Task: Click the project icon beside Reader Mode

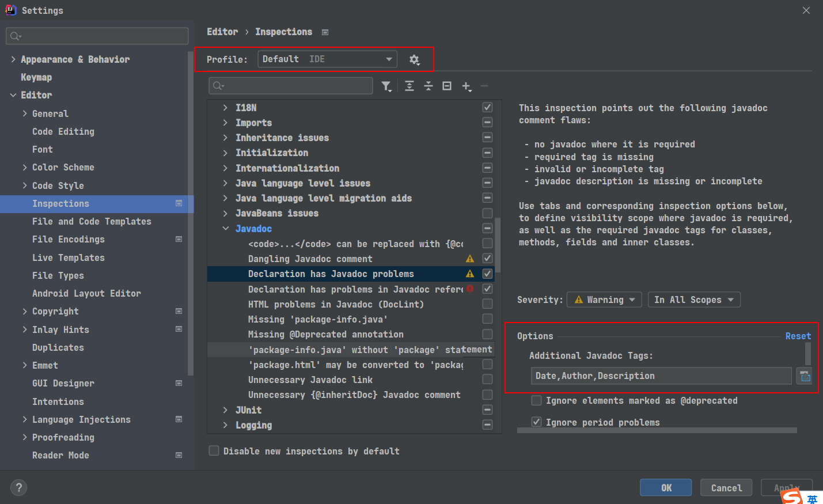Action: (179, 455)
